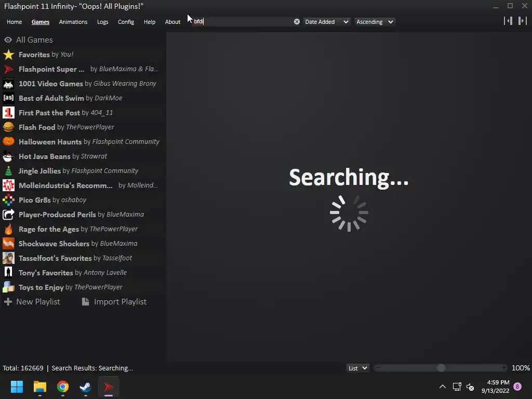The width and height of the screenshot is (532, 399).
Task: Open Google Chrome from the taskbar
Action: pyautogui.click(x=63, y=387)
